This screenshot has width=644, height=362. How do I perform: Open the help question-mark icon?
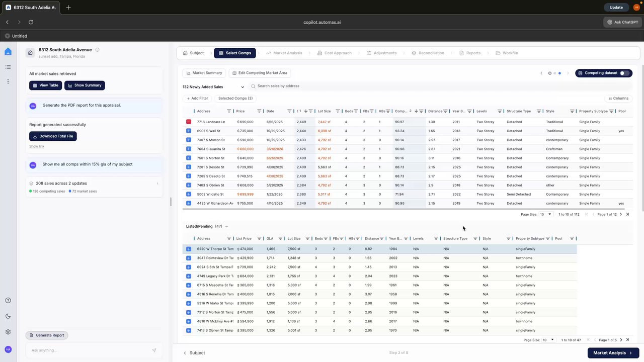point(8,301)
